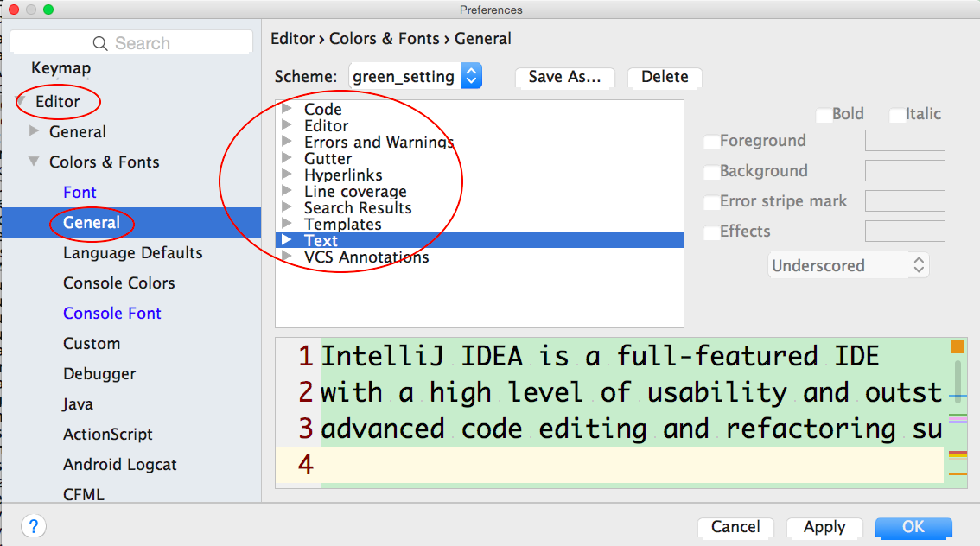
Task: Toggle the Bold checkbox
Action: tap(824, 114)
